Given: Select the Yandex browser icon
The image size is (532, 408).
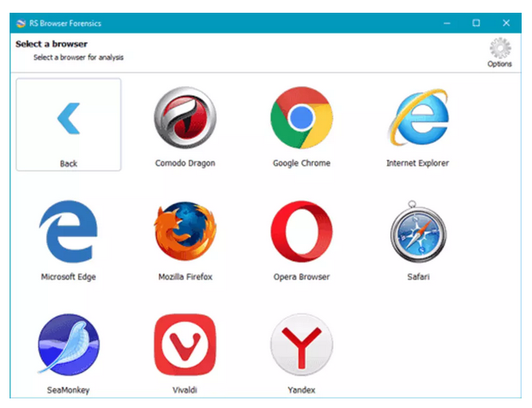Looking at the screenshot, I should pos(302,344).
